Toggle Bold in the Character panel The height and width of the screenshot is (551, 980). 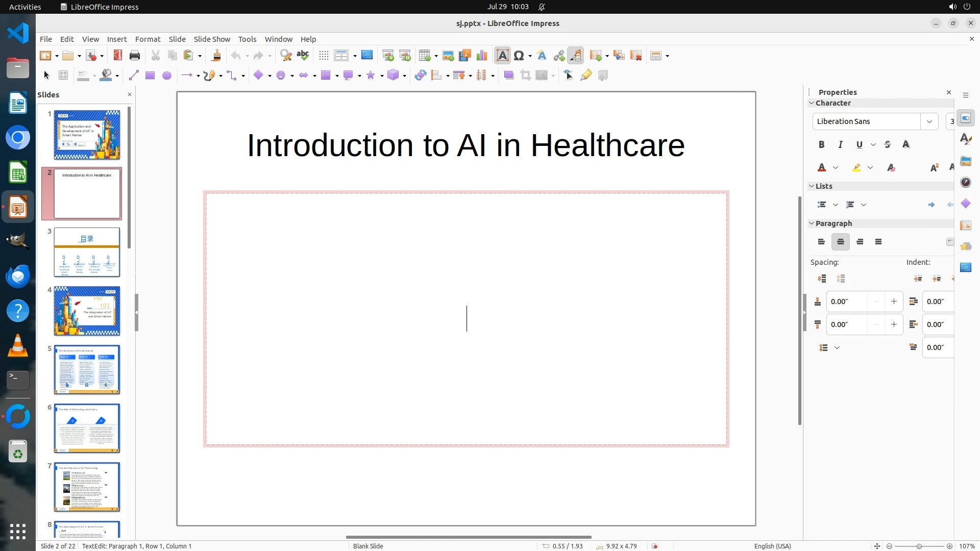pos(821,144)
